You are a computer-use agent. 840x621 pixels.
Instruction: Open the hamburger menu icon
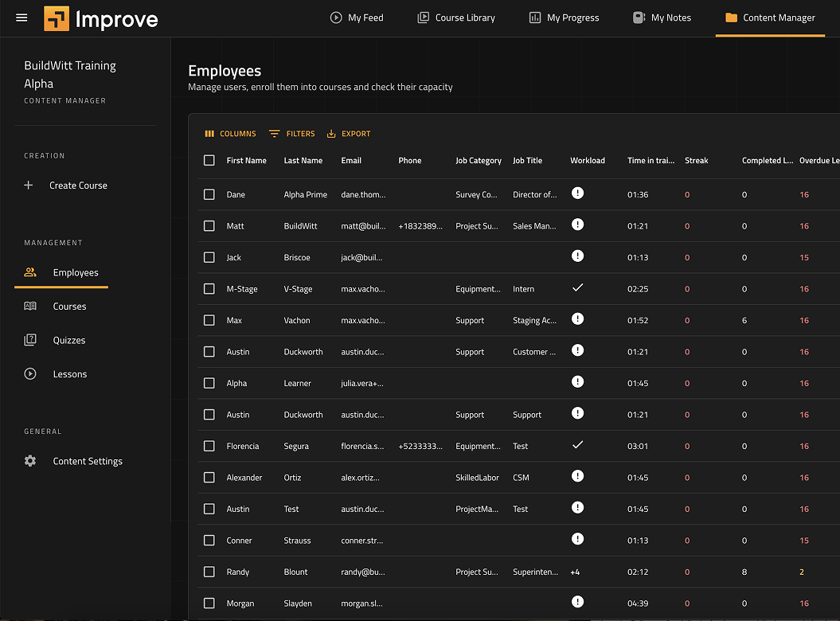pos(21,18)
